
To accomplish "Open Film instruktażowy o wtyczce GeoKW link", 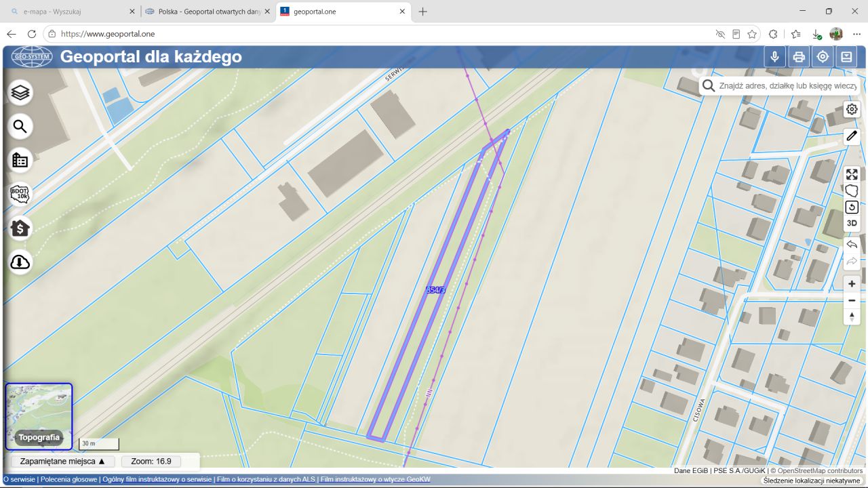I will (375, 479).
